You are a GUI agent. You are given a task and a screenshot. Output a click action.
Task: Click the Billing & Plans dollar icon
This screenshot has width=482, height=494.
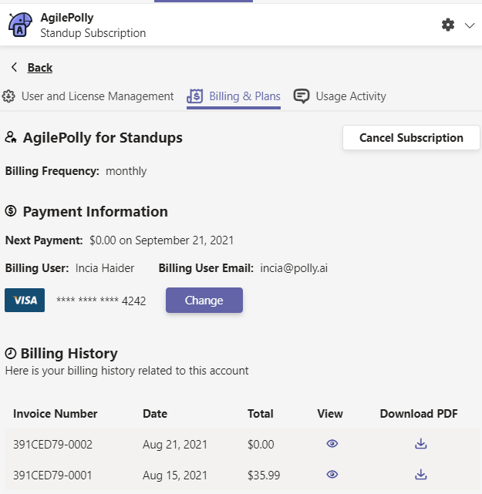tap(195, 96)
